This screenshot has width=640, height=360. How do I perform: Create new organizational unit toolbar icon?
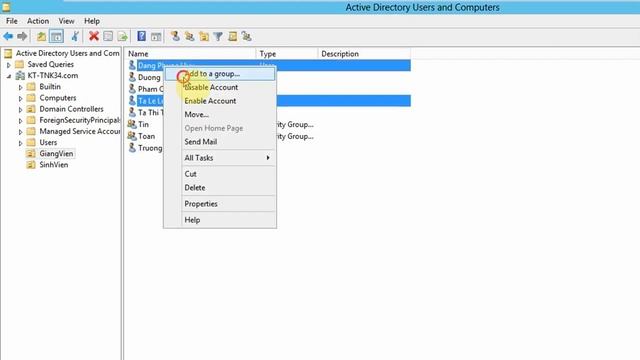204,36
